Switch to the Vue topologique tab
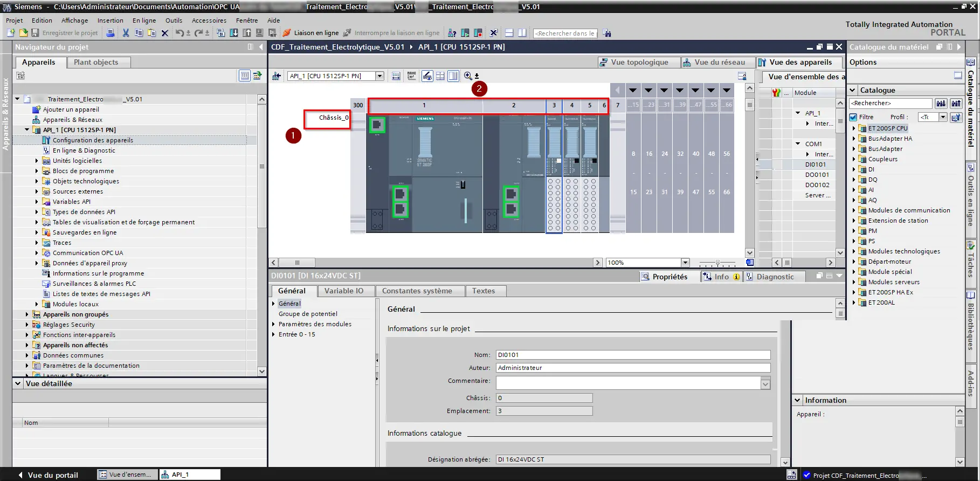980x481 pixels. 639,63
